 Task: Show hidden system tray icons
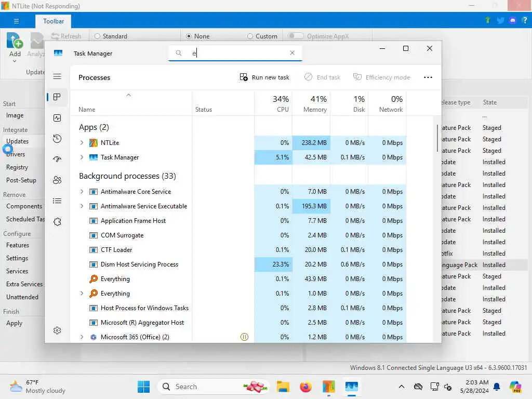(402, 387)
